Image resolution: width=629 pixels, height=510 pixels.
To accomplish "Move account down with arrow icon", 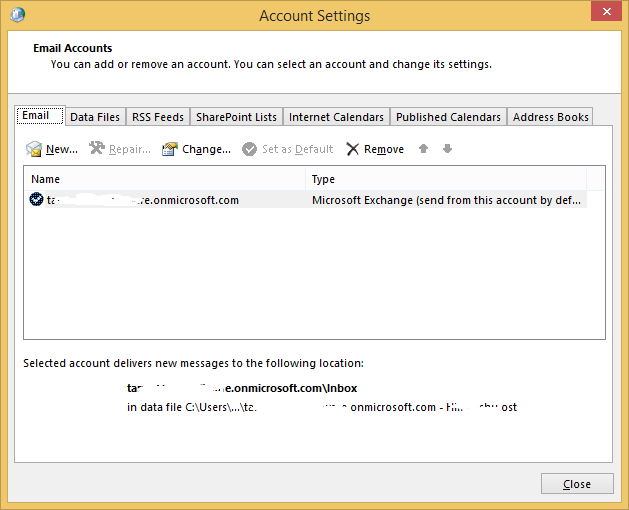I will pos(447,149).
